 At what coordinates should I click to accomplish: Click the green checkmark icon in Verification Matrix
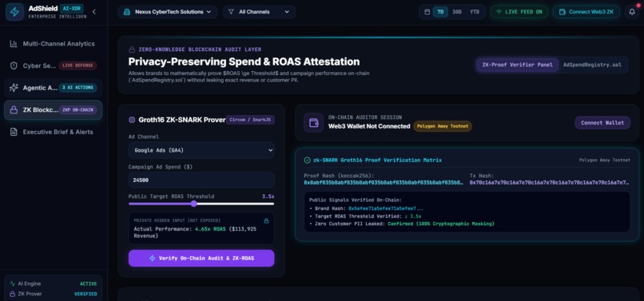click(307, 160)
